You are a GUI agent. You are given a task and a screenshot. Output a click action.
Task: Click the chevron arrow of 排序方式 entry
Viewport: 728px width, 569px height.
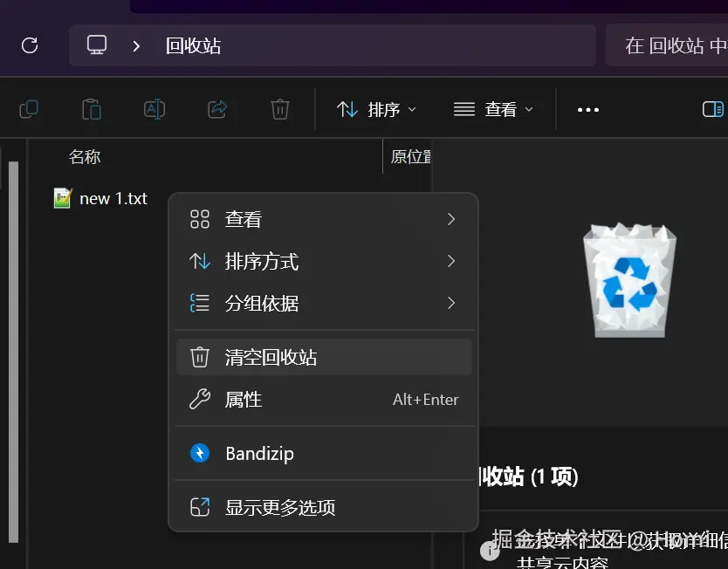[x=451, y=261]
